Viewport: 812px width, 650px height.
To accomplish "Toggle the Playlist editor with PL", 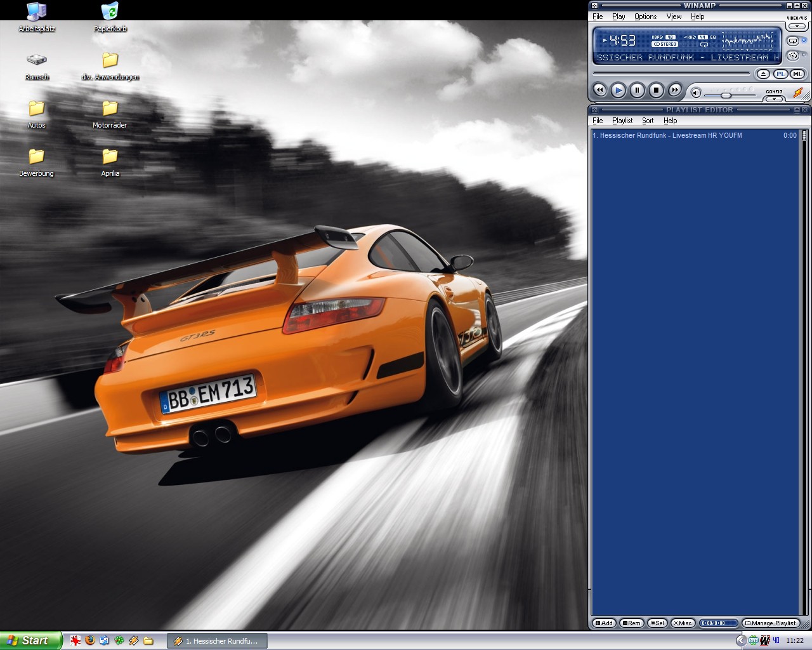I will pos(780,74).
